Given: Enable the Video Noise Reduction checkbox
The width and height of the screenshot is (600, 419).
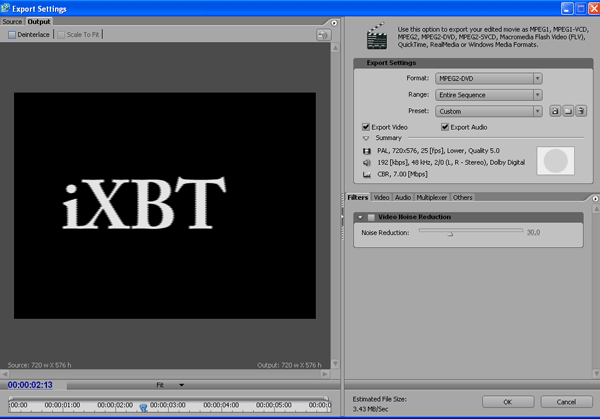Looking at the screenshot, I should (x=371, y=217).
